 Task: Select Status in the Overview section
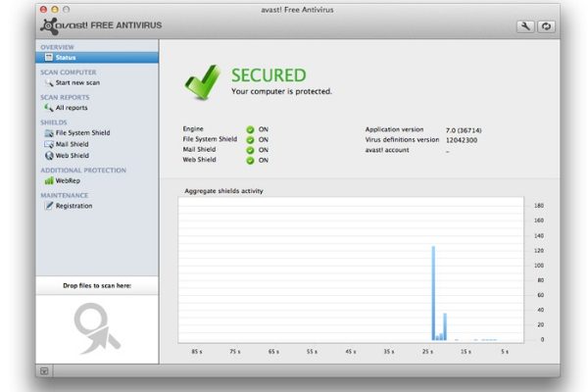click(66, 58)
